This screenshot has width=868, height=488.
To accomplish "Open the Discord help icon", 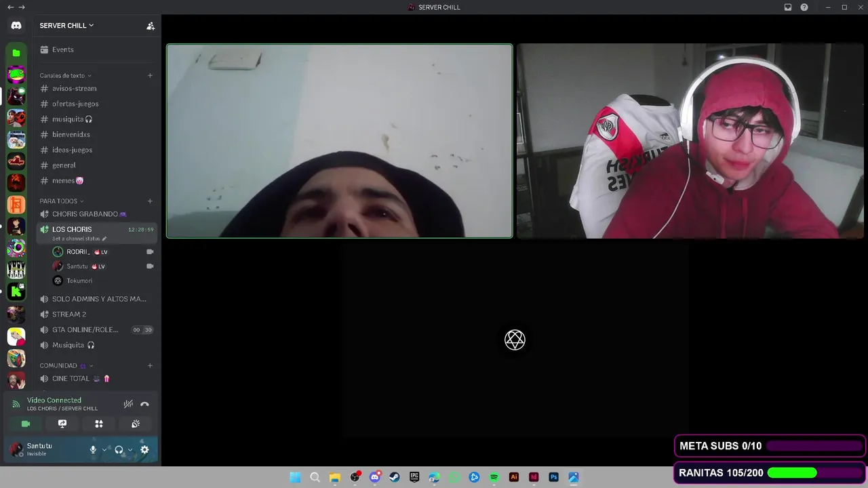I will [804, 7].
